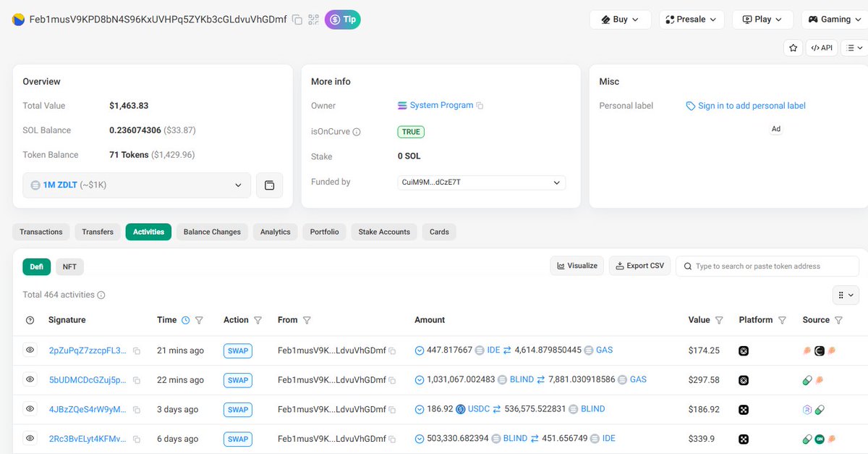Click the Visualize button
The image size is (868, 454).
pyautogui.click(x=577, y=266)
